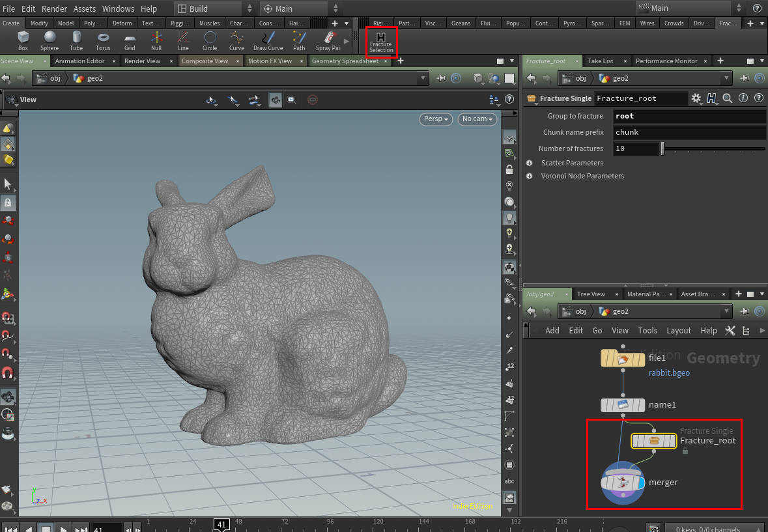Activate the highlighted Fracture Selection shelf tool
The width and height of the screenshot is (768, 532).
point(380,42)
